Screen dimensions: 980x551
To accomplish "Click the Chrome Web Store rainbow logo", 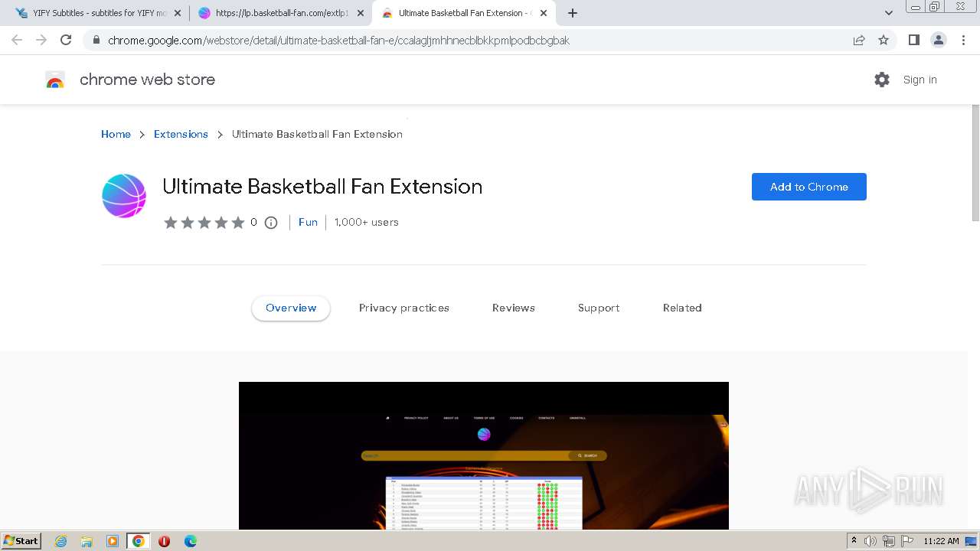I will click(x=55, y=80).
